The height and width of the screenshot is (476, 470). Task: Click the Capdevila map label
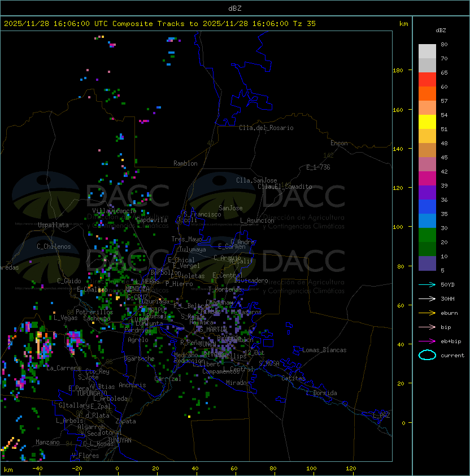tap(152, 220)
